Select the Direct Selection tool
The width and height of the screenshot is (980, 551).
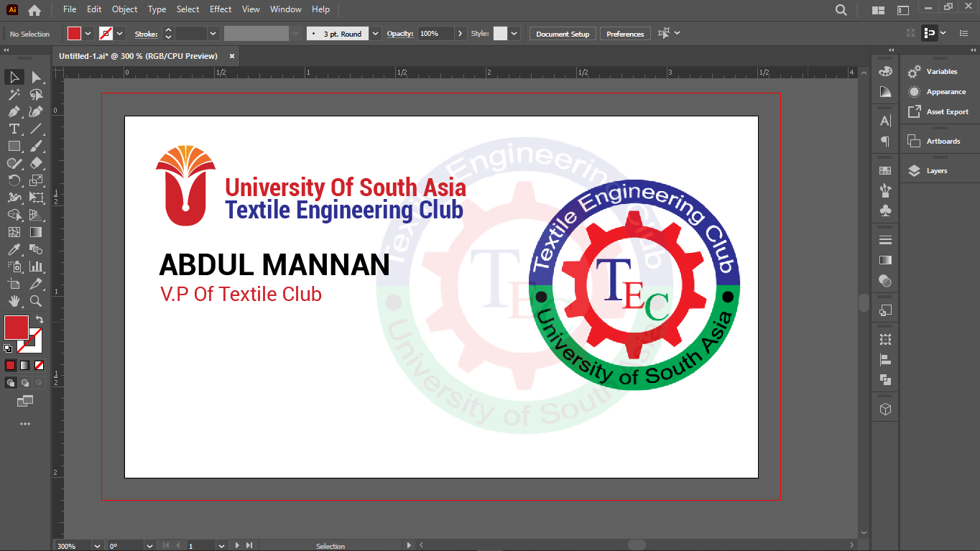(36, 77)
